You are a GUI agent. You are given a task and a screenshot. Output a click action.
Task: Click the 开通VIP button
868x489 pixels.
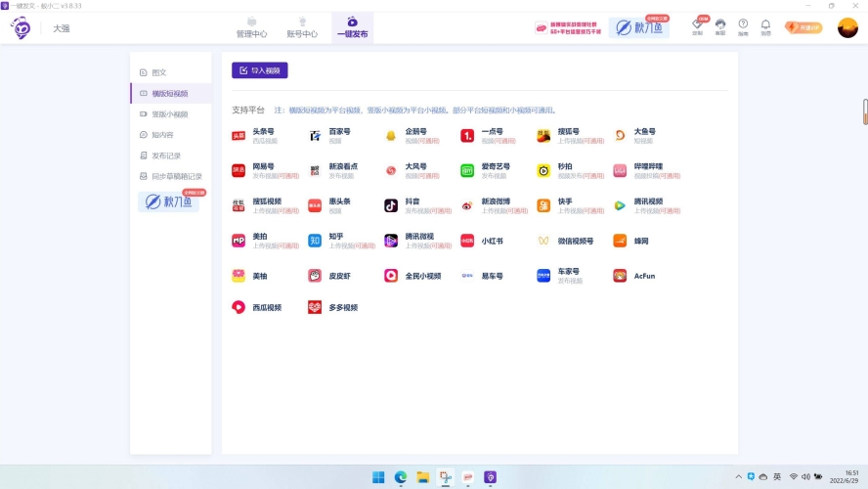pyautogui.click(x=803, y=27)
